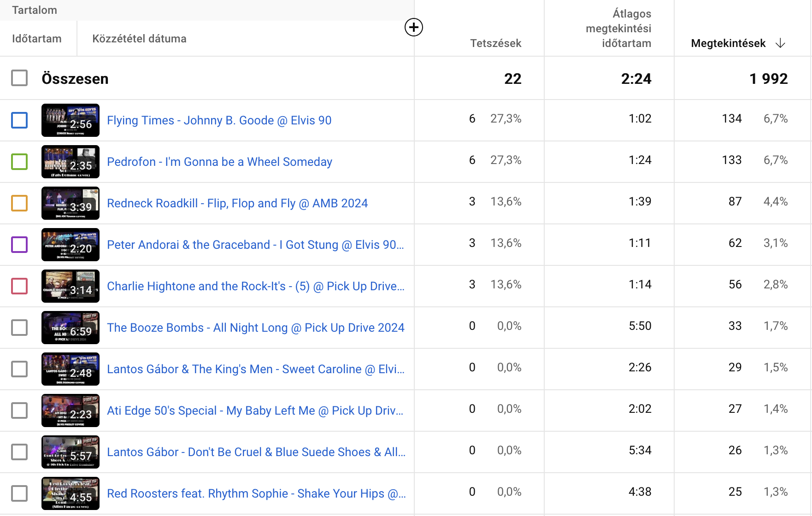812x516 pixels.
Task: Click the Megtekintések sort arrow icon
Action: pyautogui.click(x=780, y=43)
